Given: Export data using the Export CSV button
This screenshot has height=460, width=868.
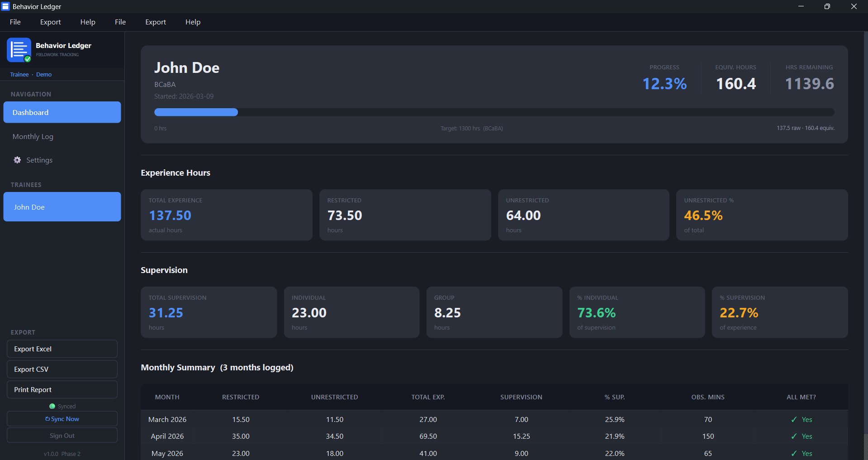Looking at the screenshot, I should [x=62, y=369].
